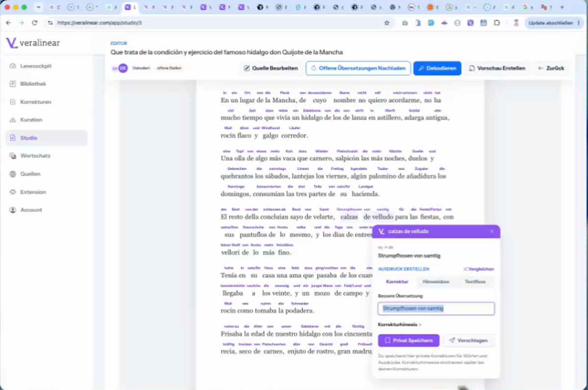Click the Vorschlagen button

coord(468,340)
